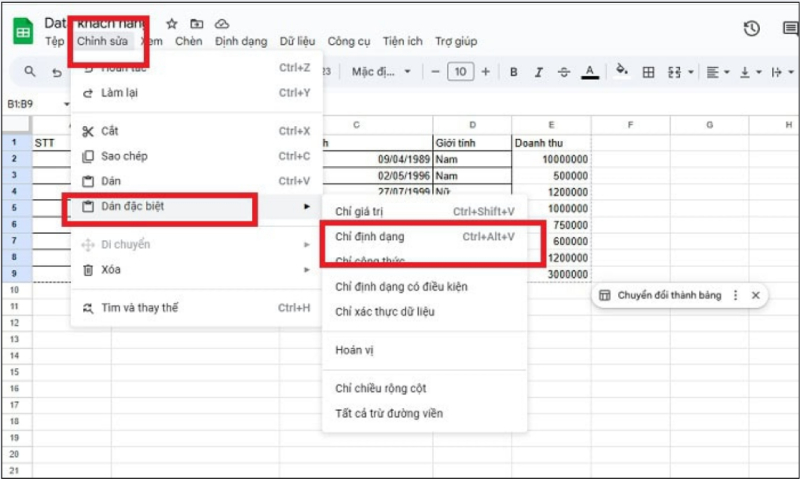The image size is (800, 479).
Task: Select Hoán vị paste option
Action: click(424, 350)
